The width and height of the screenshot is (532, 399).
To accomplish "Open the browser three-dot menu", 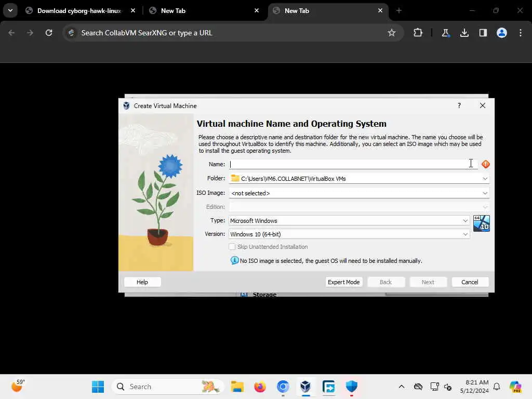I will pos(521,33).
